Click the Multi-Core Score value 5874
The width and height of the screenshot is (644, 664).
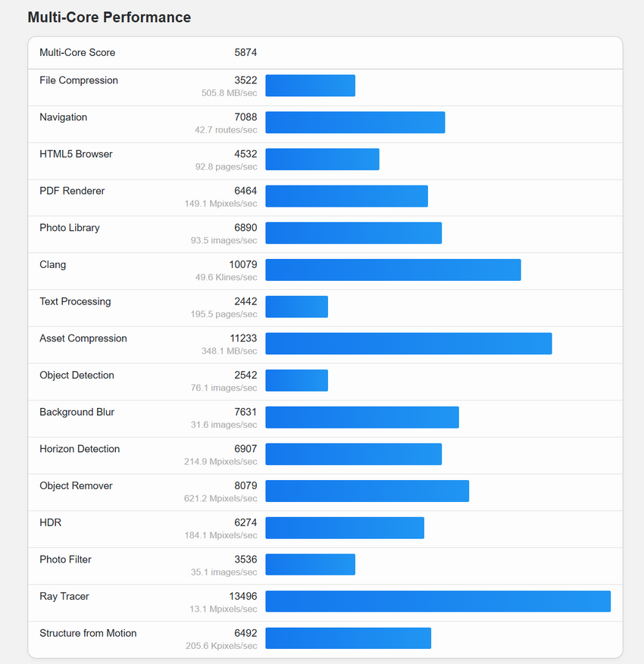point(245,53)
